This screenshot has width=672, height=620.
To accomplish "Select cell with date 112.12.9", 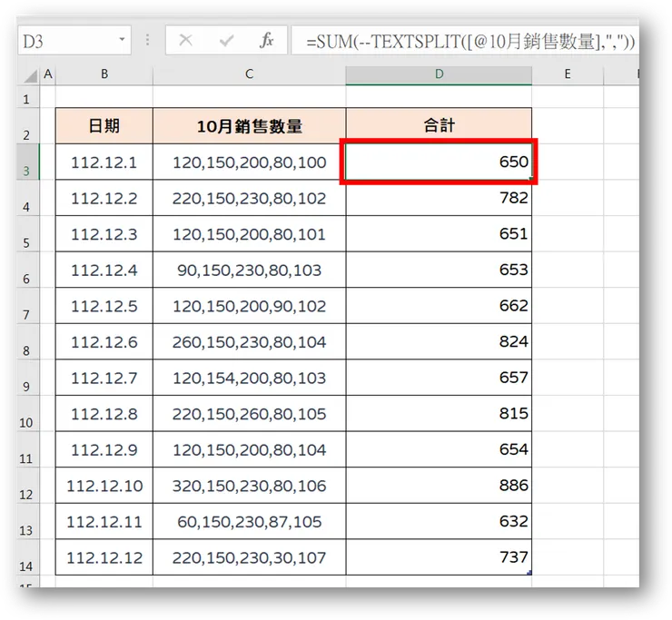I will [x=104, y=450].
